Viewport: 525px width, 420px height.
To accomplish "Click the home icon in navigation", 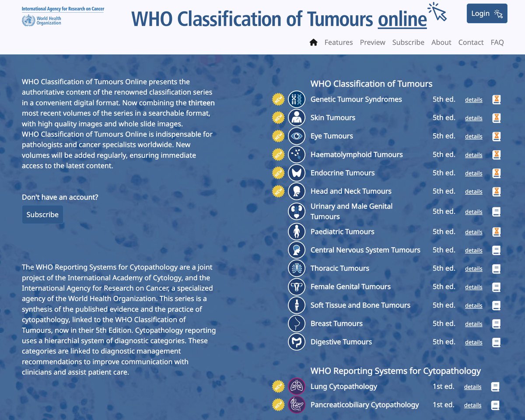I will tap(313, 42).
